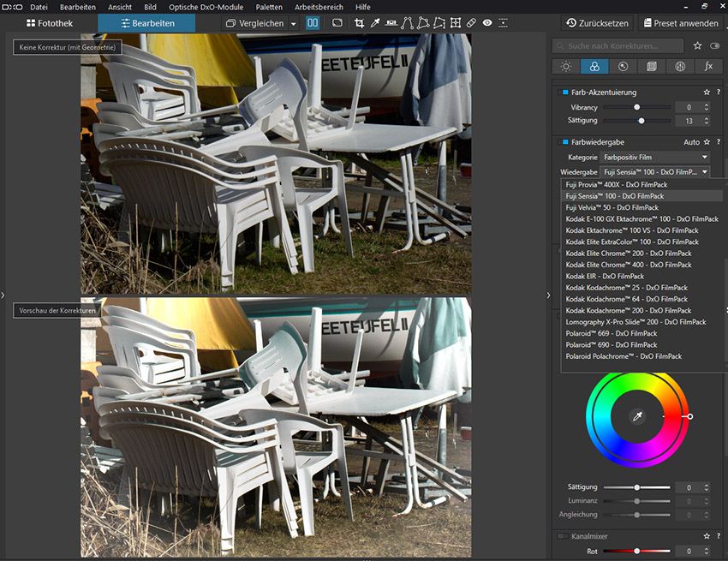Click the Vibrancy slider handle

coord(636,107)
